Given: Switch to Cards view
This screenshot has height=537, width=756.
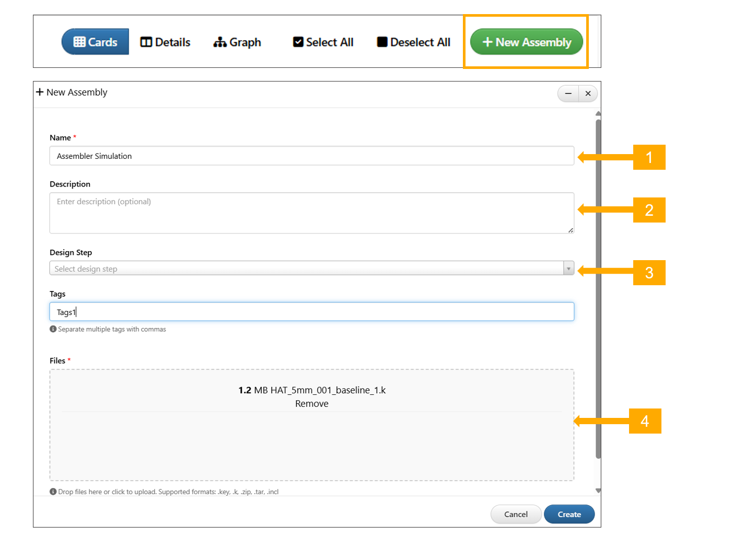Looking at the screenshot, I should coord(95,42).
